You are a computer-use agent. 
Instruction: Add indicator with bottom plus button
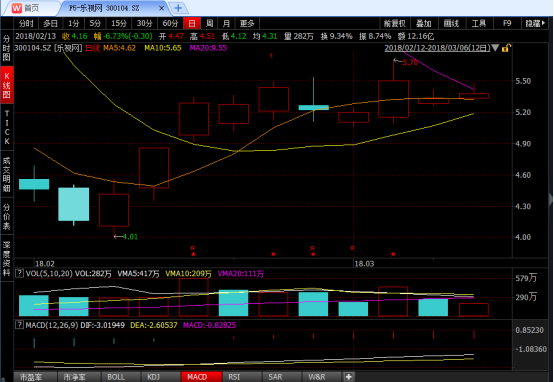tap(349, 377)
